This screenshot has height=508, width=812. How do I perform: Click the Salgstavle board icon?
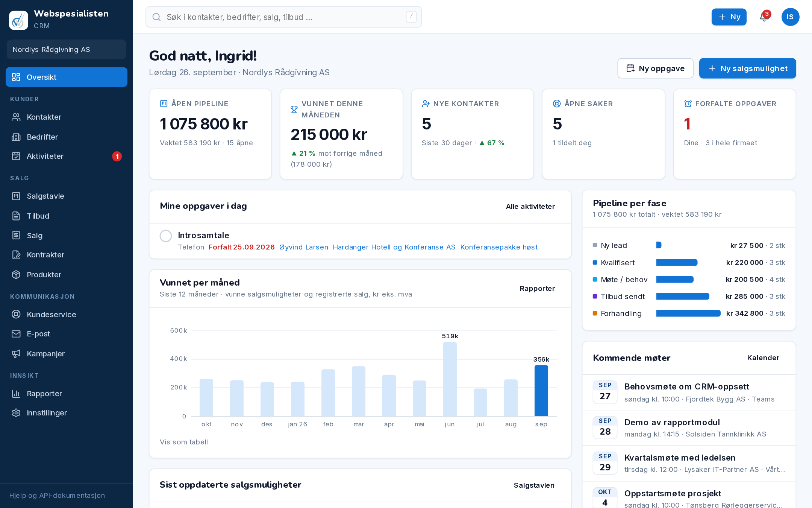tap(16, 196)
